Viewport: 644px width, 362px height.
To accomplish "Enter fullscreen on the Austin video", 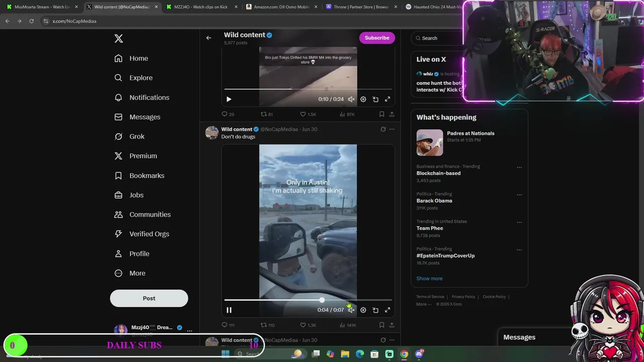I will 387,310.
